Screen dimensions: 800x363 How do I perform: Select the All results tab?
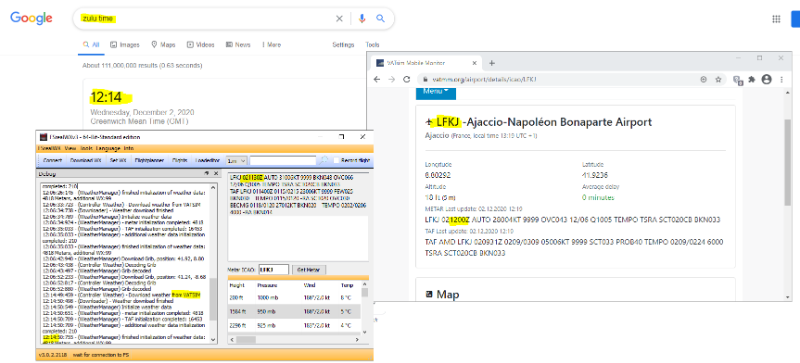91,45
